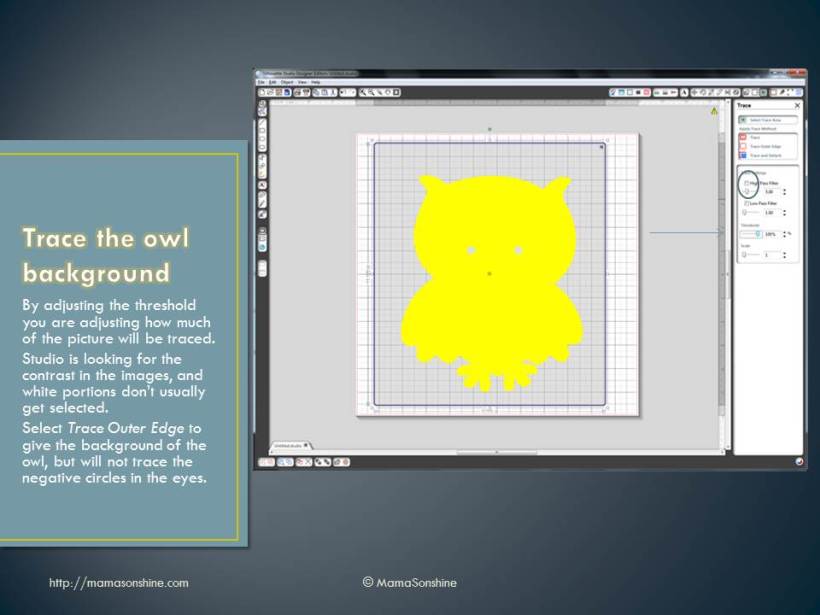Open the Trace panel's Select Trace Area tool

pyautogui.click(x=766, y=120)
